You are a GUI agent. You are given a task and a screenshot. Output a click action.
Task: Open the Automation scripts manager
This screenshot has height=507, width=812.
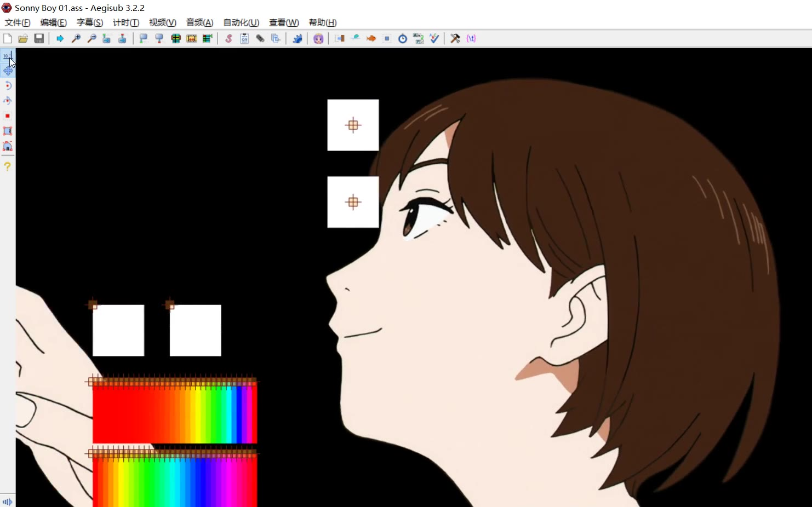pyautogui.click(x=297, y=38)
